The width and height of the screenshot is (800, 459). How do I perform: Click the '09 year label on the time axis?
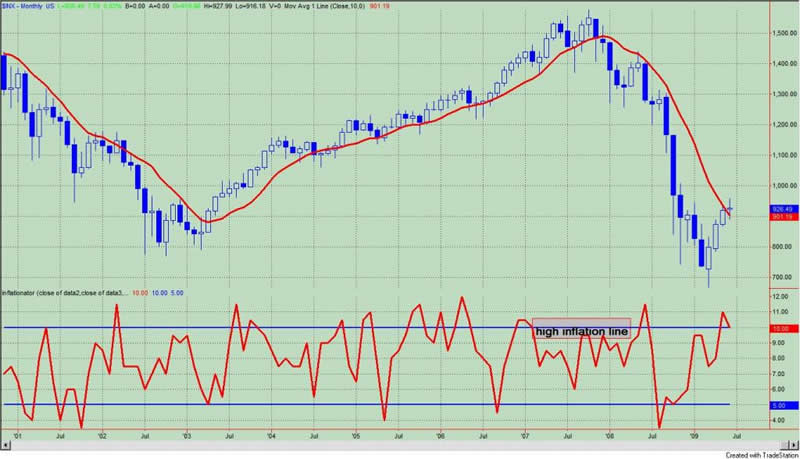click(693, 437)
